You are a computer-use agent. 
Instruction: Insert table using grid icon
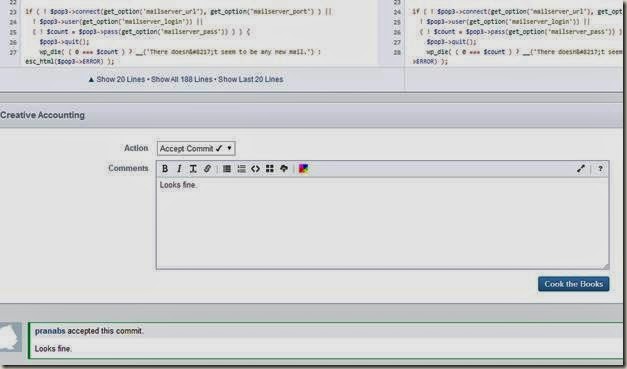[270, 169]
